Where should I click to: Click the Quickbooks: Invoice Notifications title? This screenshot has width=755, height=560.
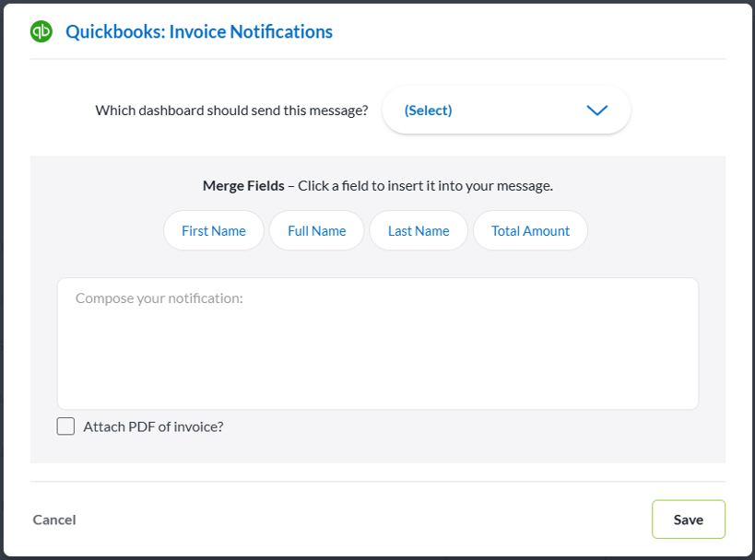coord(197,30)
